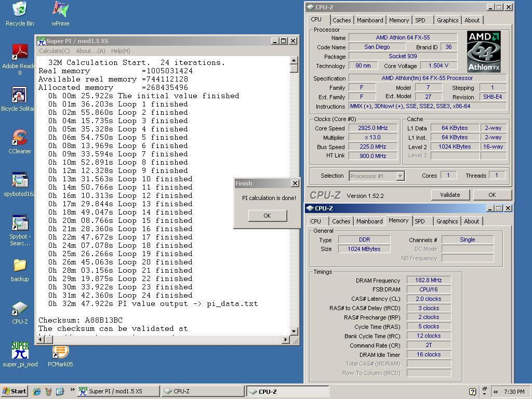Switch to Mainboard tab in top CPU-Z
Viewport: 532px width, 399px height.
pyautogui.click(x=370, y=20)
